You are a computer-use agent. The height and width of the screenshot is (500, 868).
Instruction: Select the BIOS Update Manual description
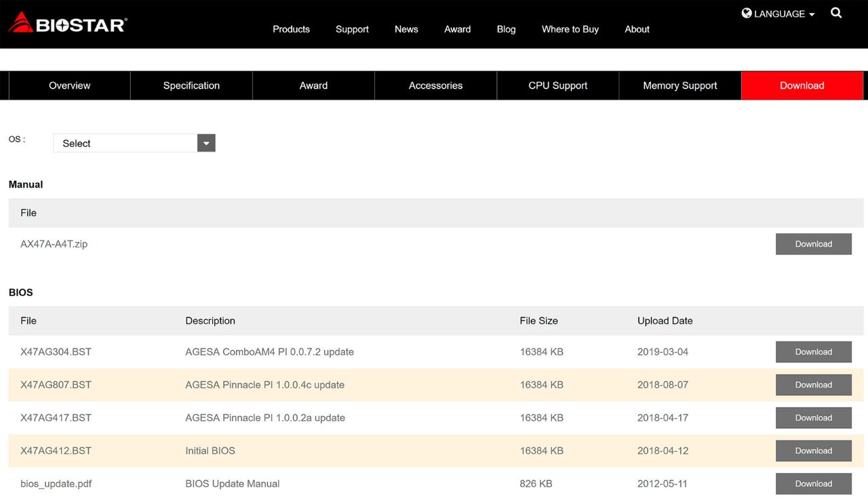[233, 484]
